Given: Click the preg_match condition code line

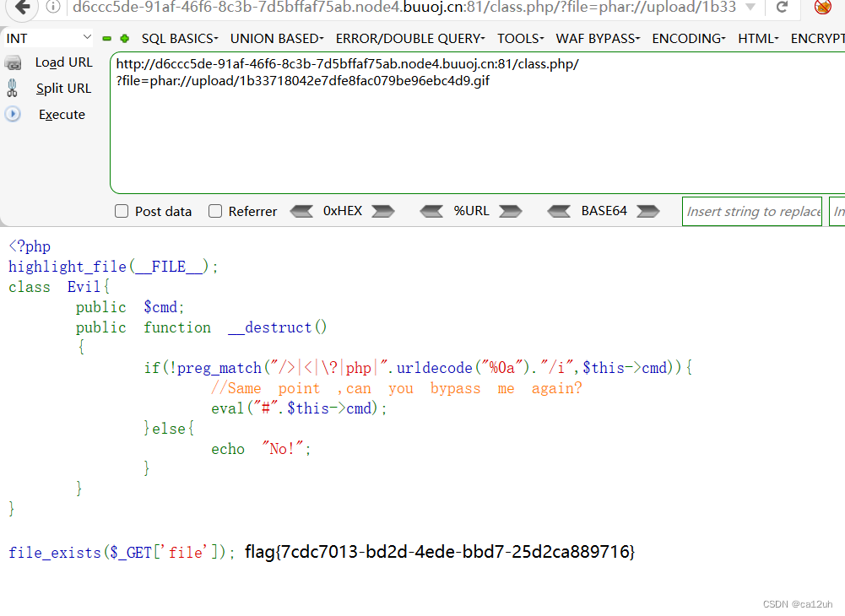Looking at the screenshot, I should coord(418,368).
